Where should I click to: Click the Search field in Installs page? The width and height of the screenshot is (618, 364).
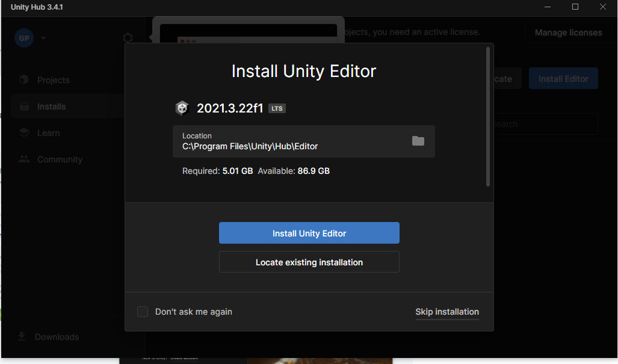545,124
